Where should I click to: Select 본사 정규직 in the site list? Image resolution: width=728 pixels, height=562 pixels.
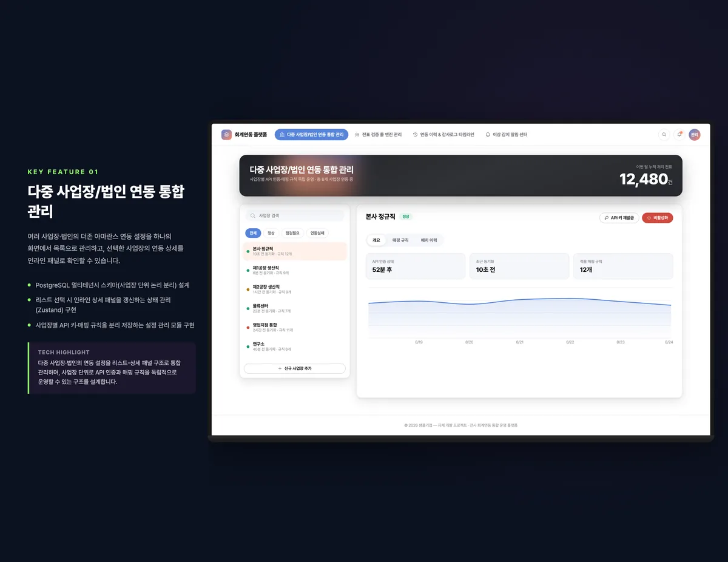(295, 251)
